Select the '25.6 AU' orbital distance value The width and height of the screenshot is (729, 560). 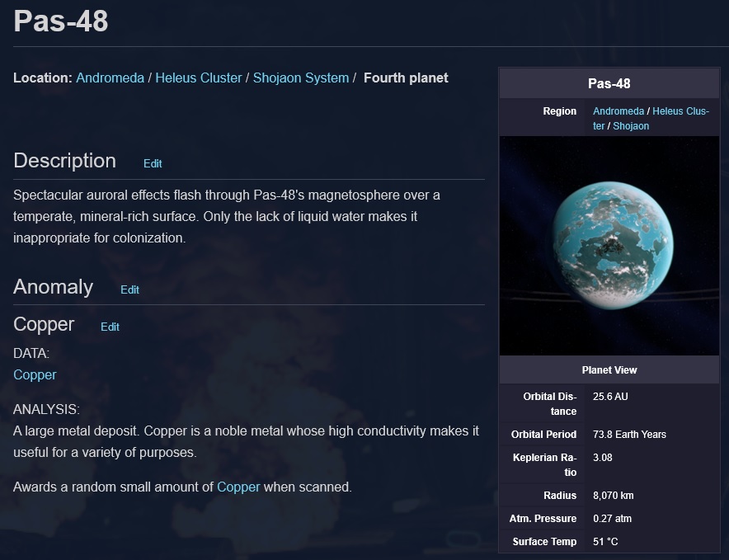(x=610, y=397)
